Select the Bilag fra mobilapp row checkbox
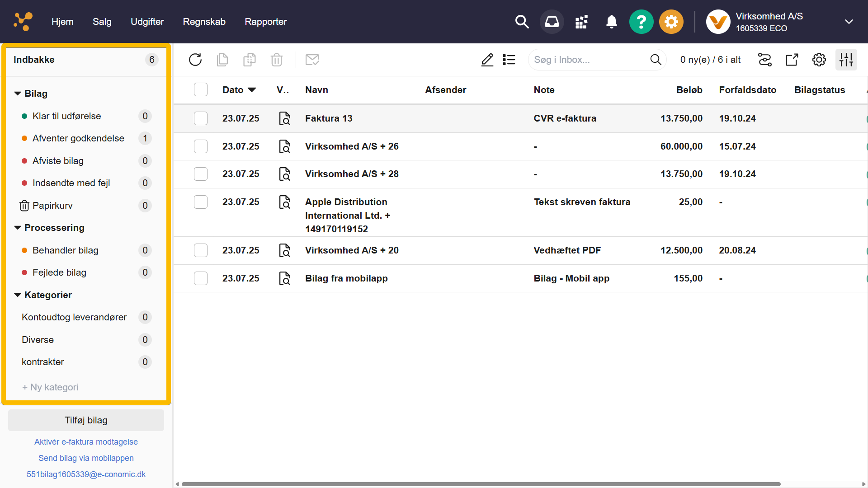This screenshot has height=488, width=868. [201, 278]
